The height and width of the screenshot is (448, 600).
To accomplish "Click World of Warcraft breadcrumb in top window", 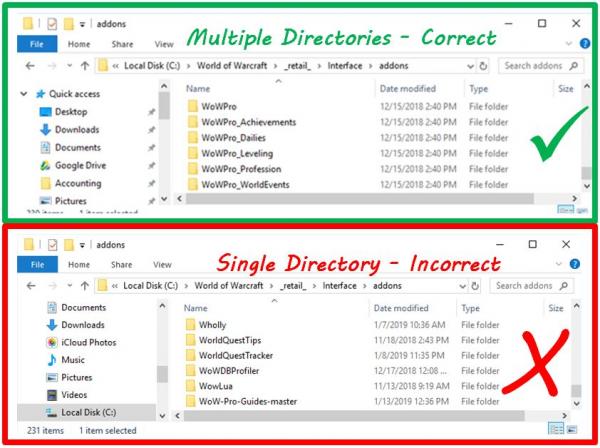I will [x=232, y=66].
